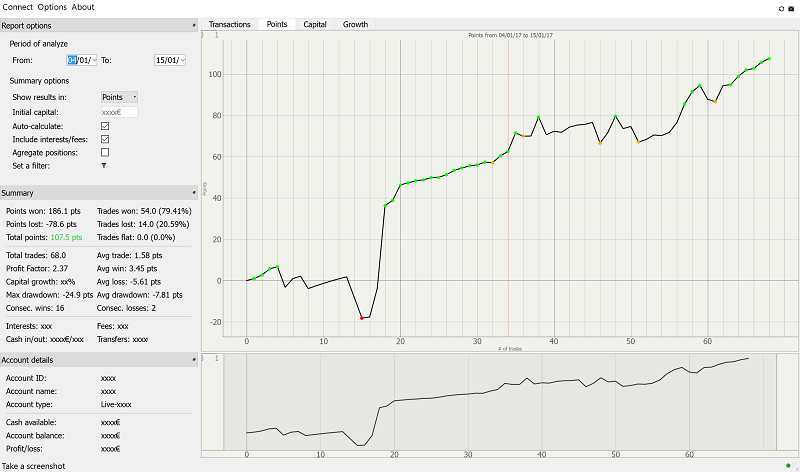Click the Period of analyze heading
Image resolution: width=800 pixels, height=472 pixels.
[x=39, y=44]
